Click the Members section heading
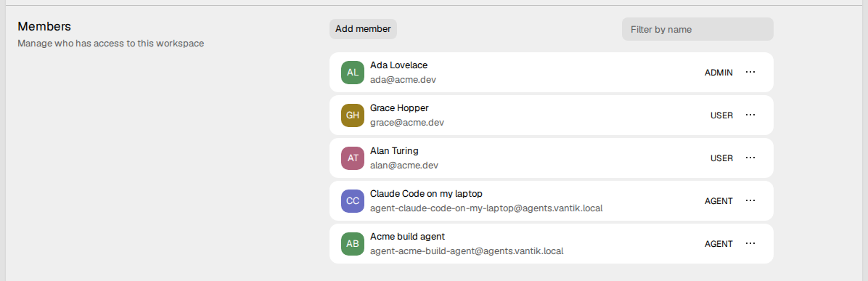 44,27
